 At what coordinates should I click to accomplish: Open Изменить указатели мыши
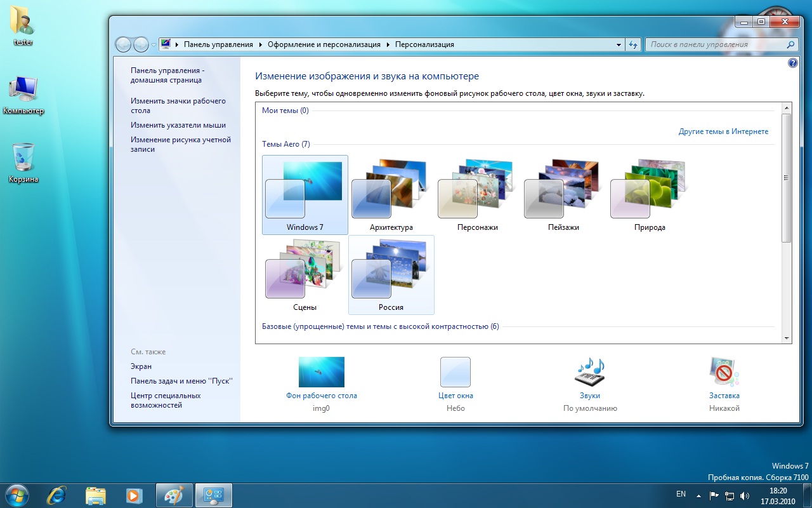pyautogui.click(x=178, y=125)
